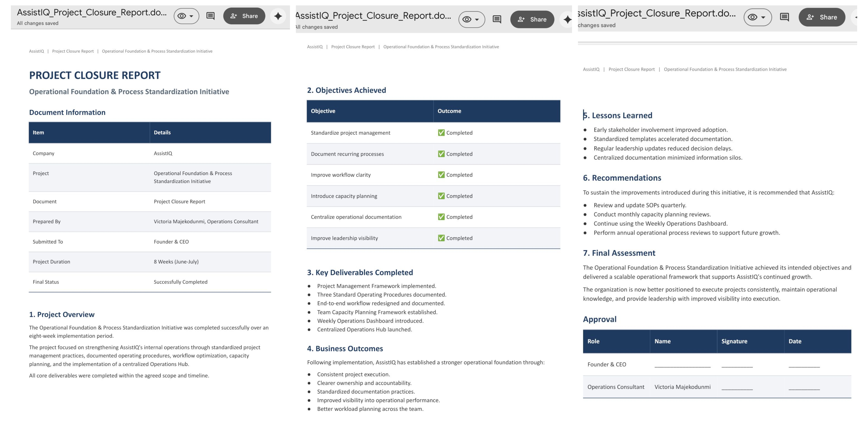Click checkmark in 'Centralize operational documentation' row
Image resolution: width=868 pixels, height=434 pixels.
tap(441, 217)
